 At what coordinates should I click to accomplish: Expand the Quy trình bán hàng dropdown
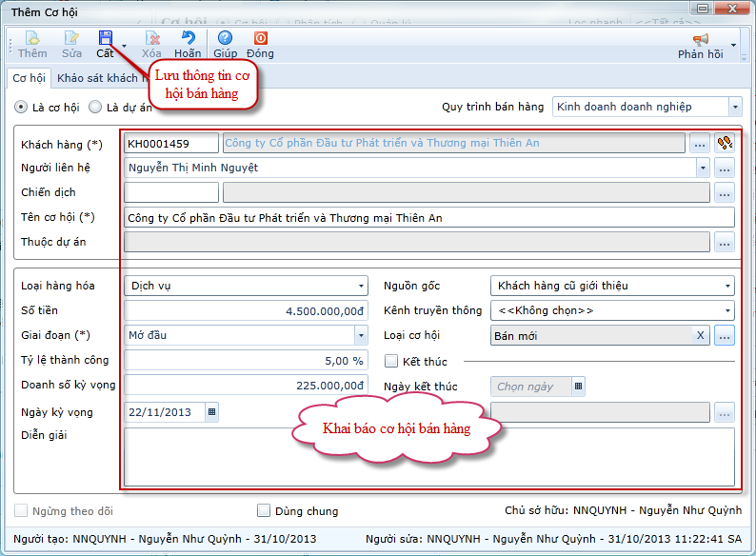[734, 107]
